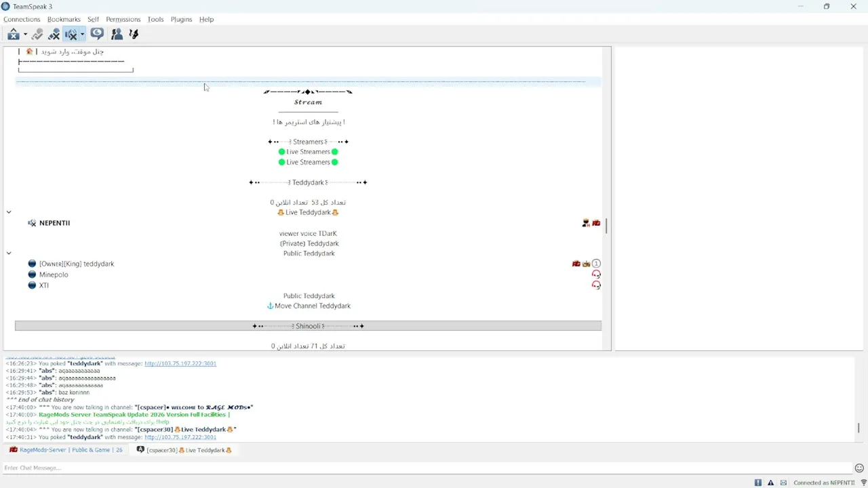Viewport: 868px width, 488px height.
Task: Click the house-with-X icon in the toolbar
Action: click(14, 35)
